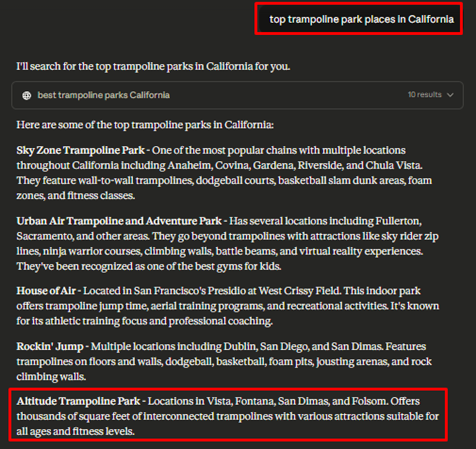Click the text 'They've been recognized as one of the best gyms'
This screenshot has height=449, width=476.
coord(149,266)
